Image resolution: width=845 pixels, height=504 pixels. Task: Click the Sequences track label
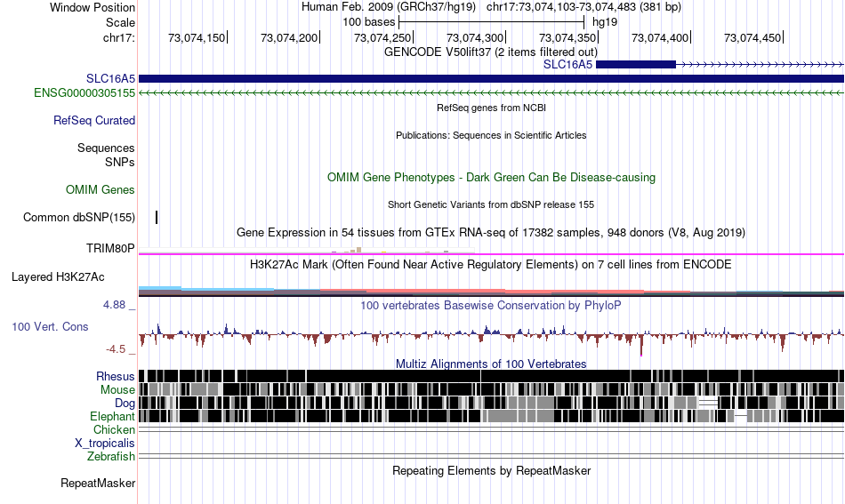pyautogui.click(x=106, y=148)
